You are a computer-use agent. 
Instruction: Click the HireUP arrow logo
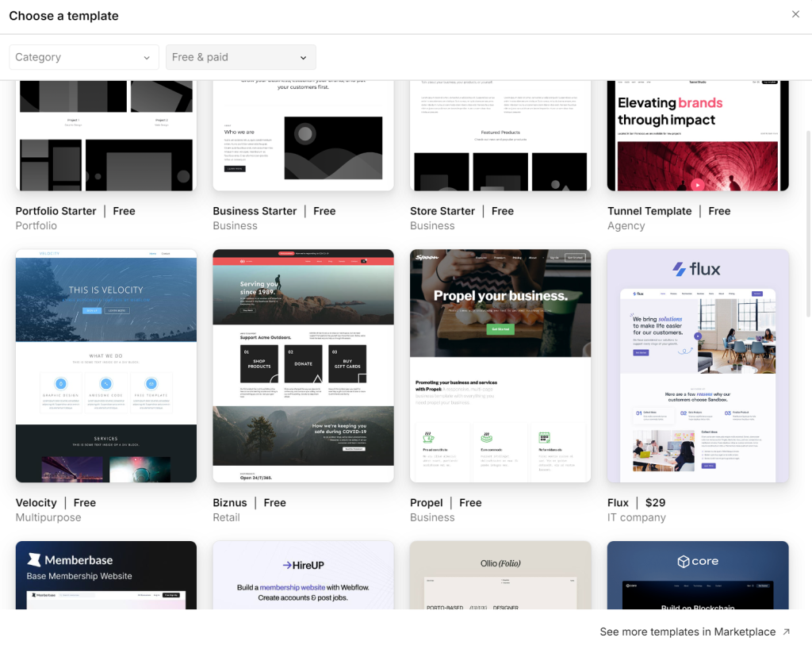(288, 566)
